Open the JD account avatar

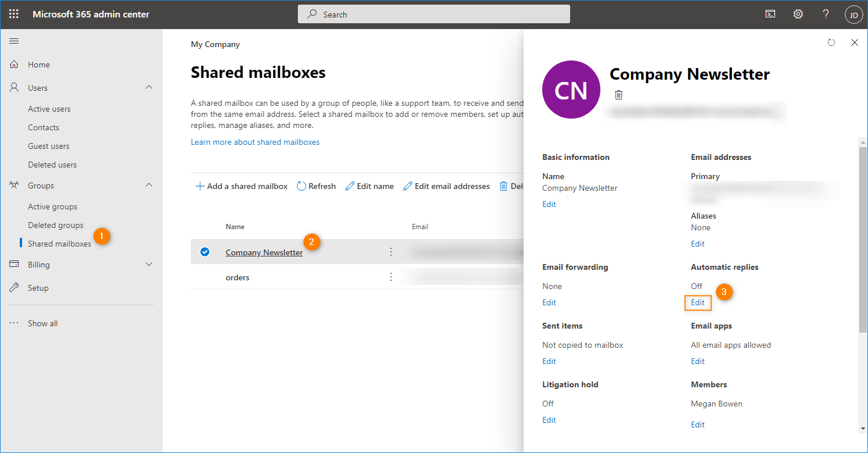click(x=853, y=13)
